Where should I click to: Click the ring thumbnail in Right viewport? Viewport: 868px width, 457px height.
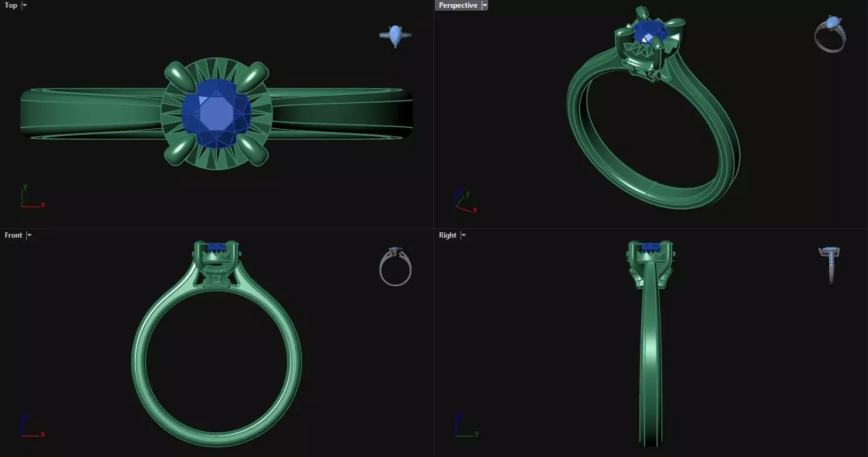[829, 265]
